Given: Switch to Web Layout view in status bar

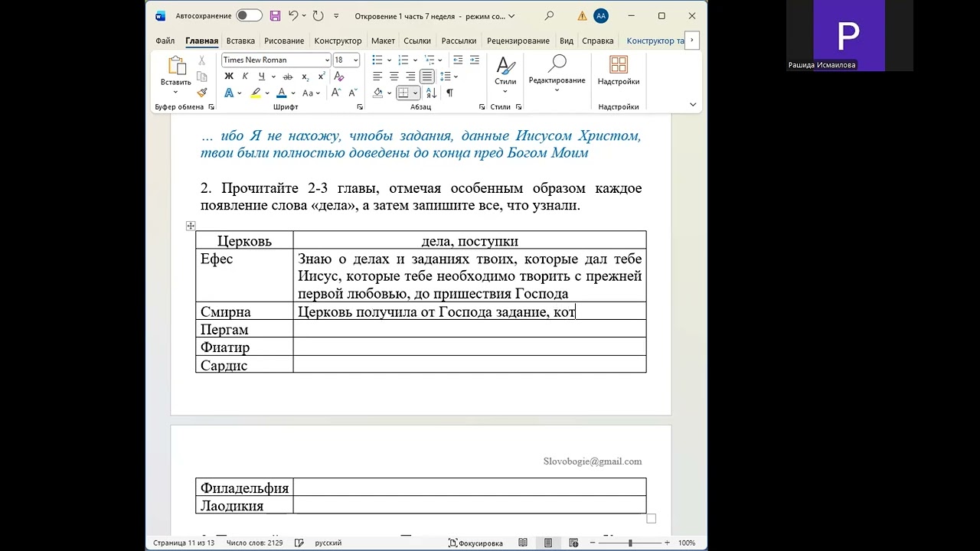Looking at the screenshot, I should coord(573,543).
